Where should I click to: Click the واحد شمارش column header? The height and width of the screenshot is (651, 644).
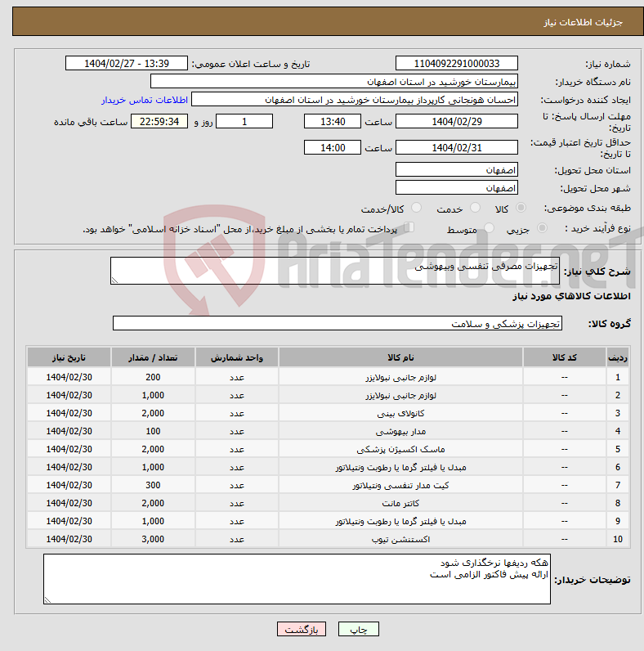tap(237, 357)
